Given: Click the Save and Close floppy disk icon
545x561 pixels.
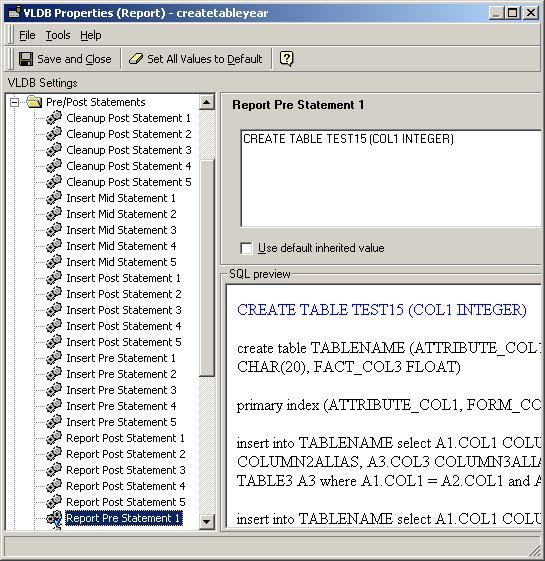Looking at the screenshot, I should [26, 59].
